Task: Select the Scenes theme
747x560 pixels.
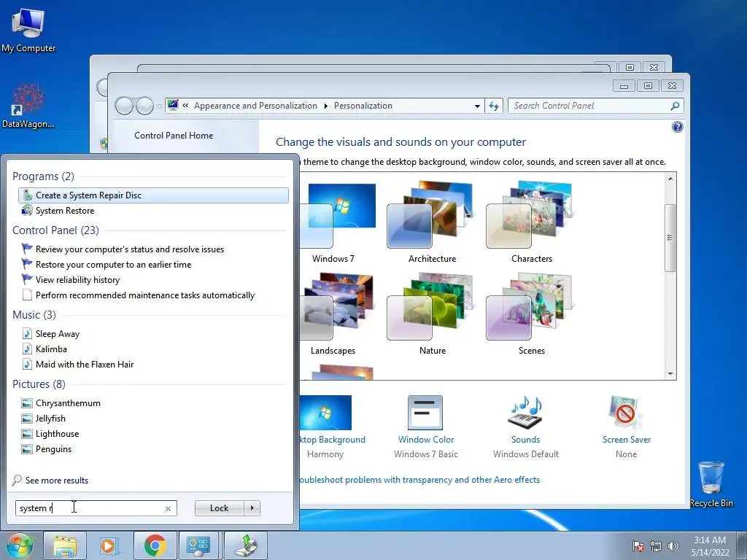Action: (531, 314)
